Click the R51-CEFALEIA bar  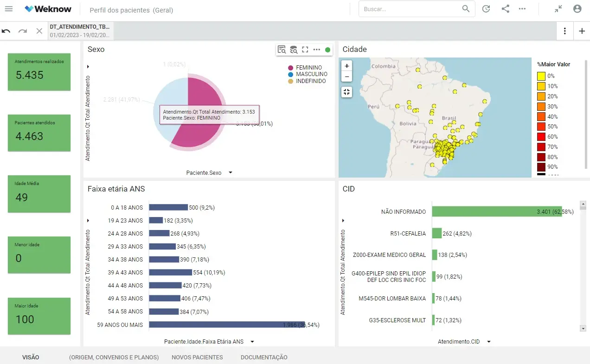coord(437,233)
